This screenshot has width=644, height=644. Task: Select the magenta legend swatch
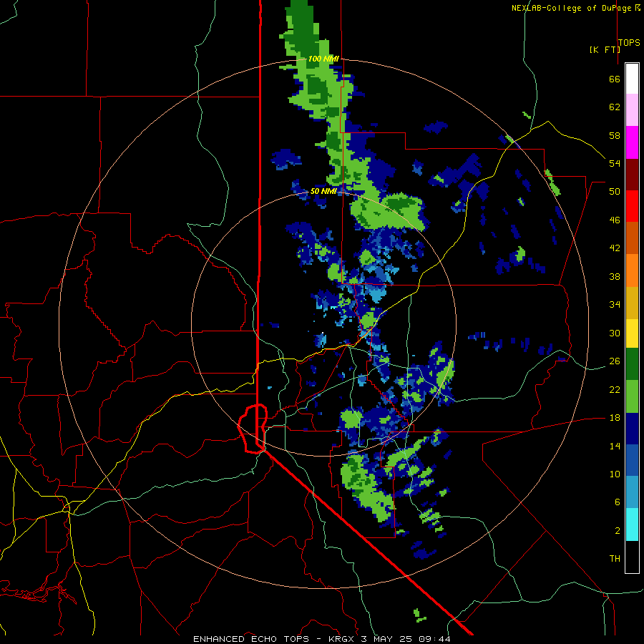point(632,142)
